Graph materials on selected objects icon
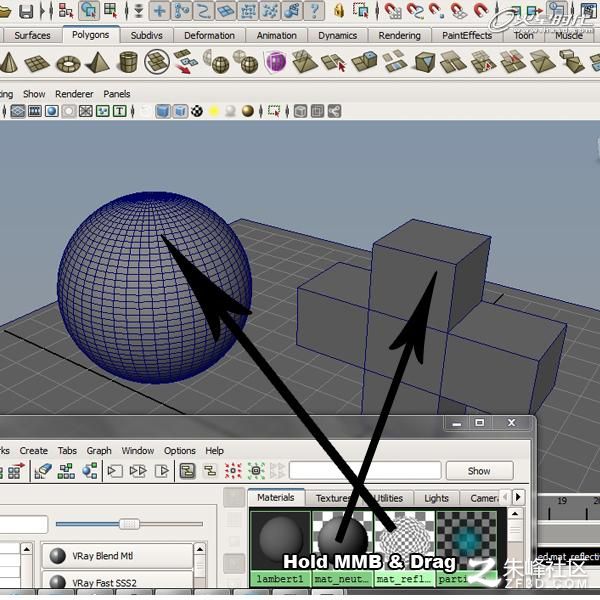The width and height of the screenshot is (600, 600). (x=90, y=471)
